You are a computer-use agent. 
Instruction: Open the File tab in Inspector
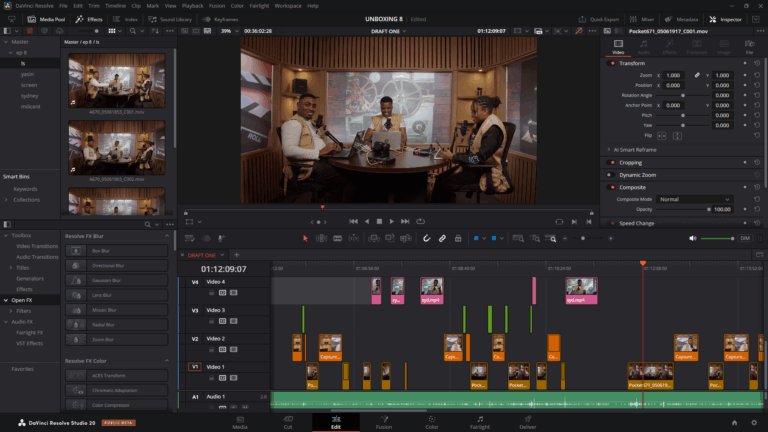coord(749,47)
